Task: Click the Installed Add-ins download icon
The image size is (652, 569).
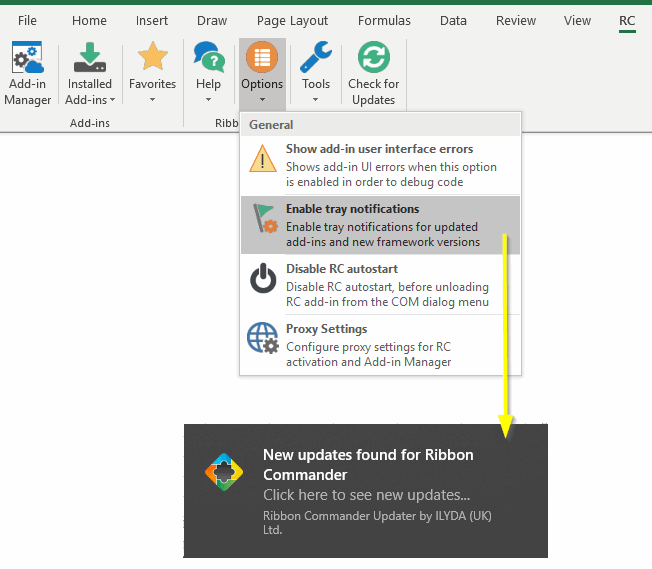Action: (x=90, y=57)
